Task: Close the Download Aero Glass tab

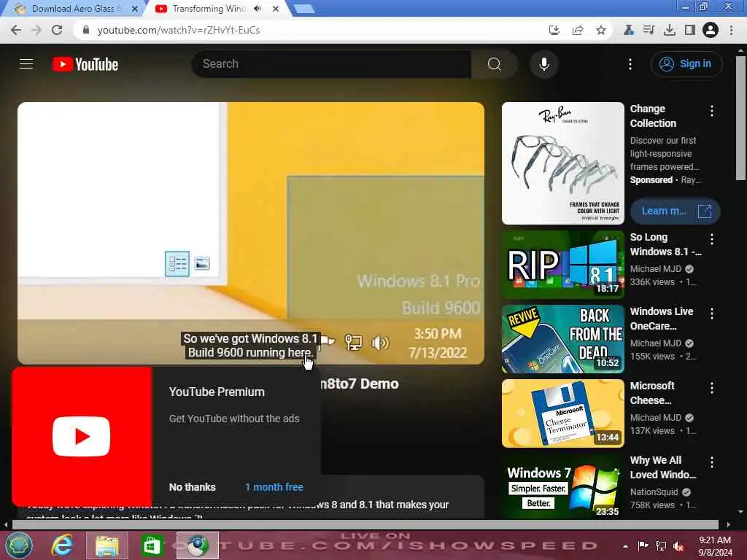Action: click(135, 9)
